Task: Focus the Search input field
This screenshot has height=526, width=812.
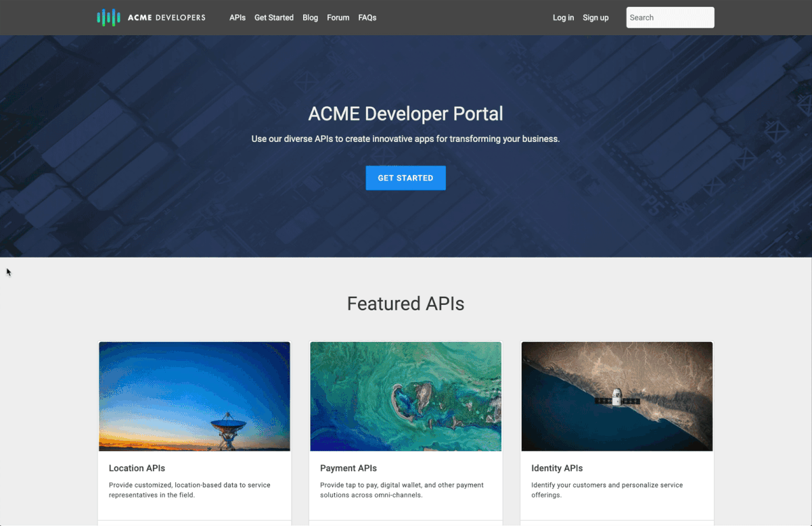Action: [x=670, y=18]
